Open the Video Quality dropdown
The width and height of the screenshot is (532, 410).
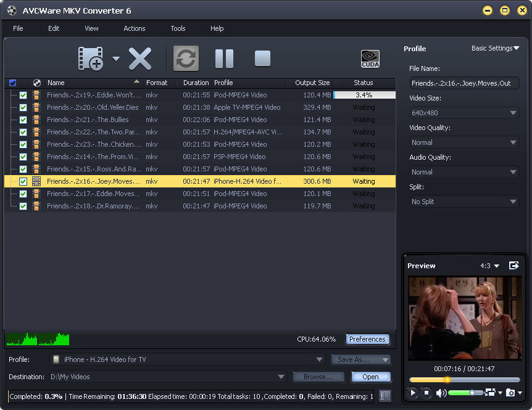pos(464,142)
